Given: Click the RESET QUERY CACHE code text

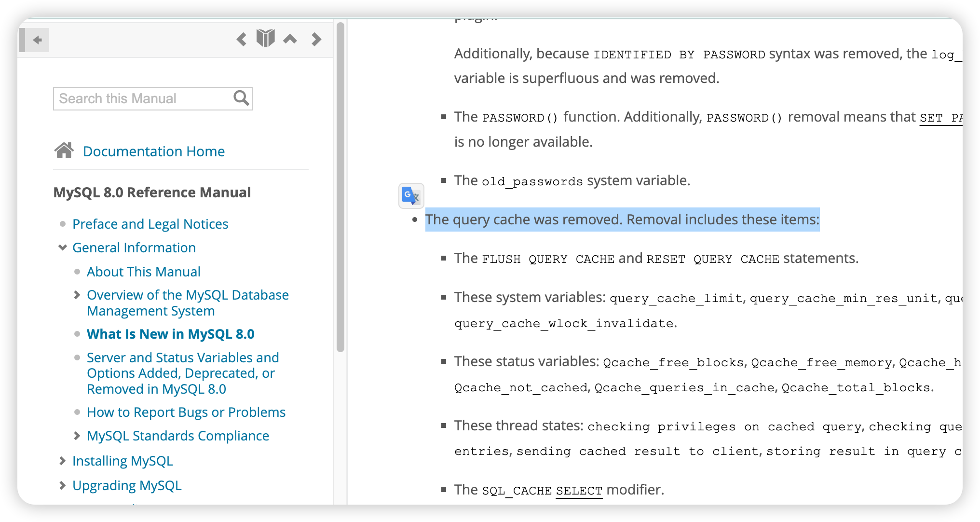Looking at the screenshot, I should [x=713, y=259].
